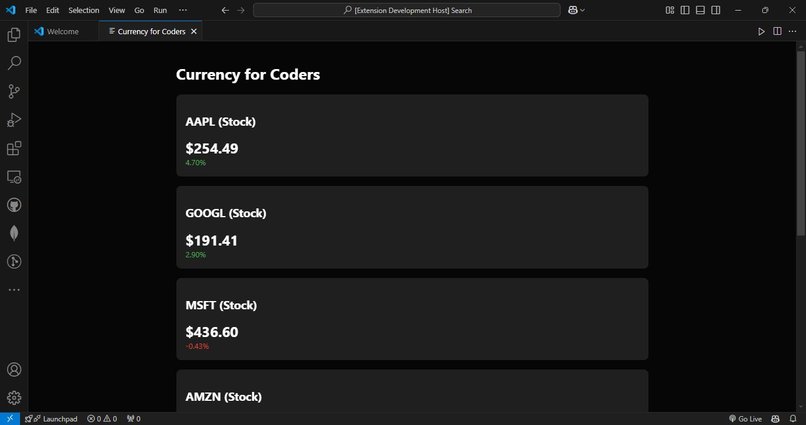Open the Search view in activity bar
This screenshot has width=806, height=425.
coord(14,63)
